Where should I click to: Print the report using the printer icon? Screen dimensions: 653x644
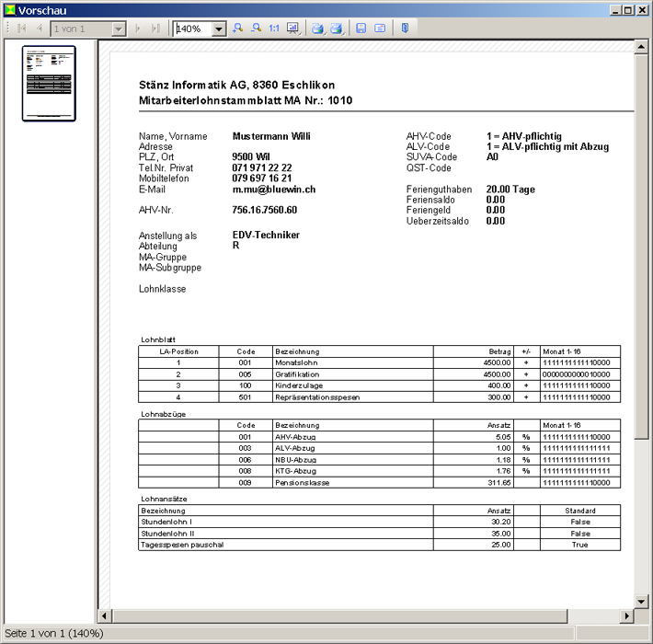(317, 29)
